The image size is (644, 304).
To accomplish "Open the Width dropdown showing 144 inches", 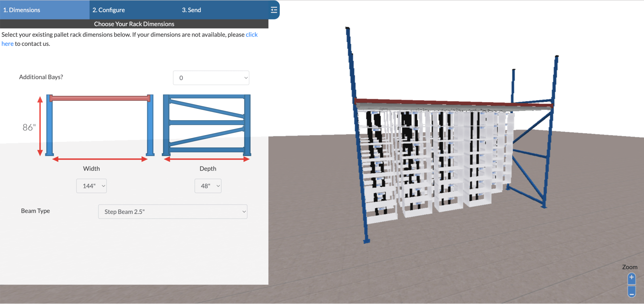I will coord(91,186).
